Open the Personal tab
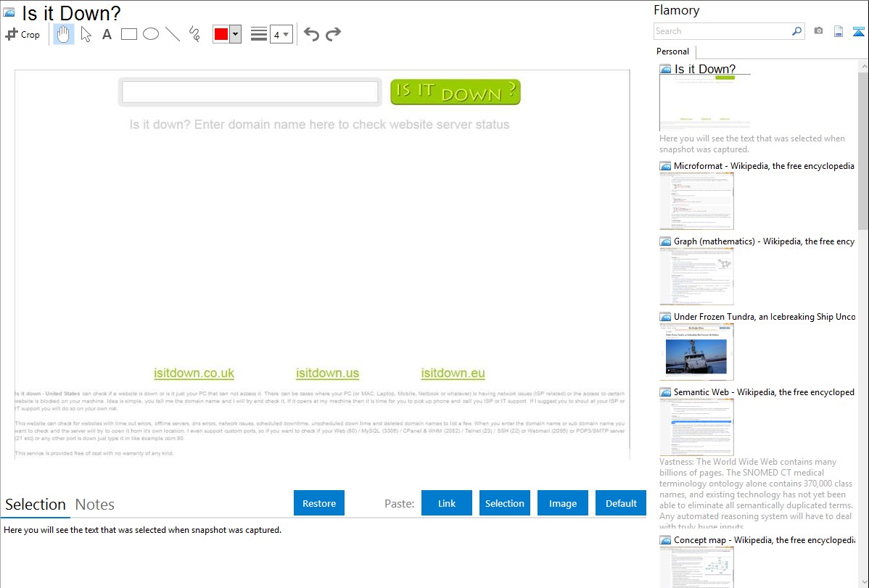The image size is (869, 588). pyautogui.click(x=672, y=51)
